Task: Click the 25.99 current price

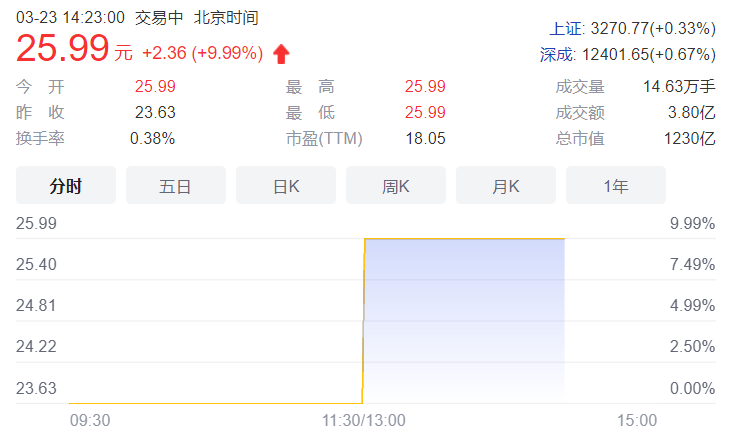Action: tap(62, 48)
